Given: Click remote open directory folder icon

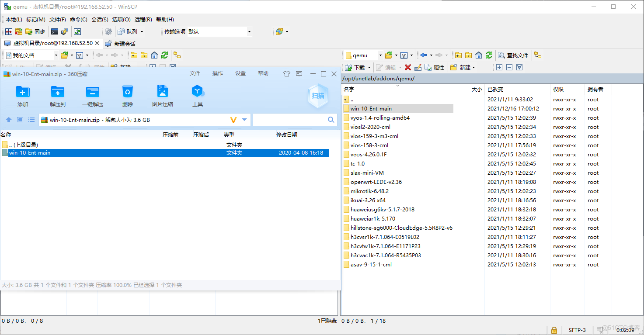Looking at the screenshot, I should tap(388, 55).
